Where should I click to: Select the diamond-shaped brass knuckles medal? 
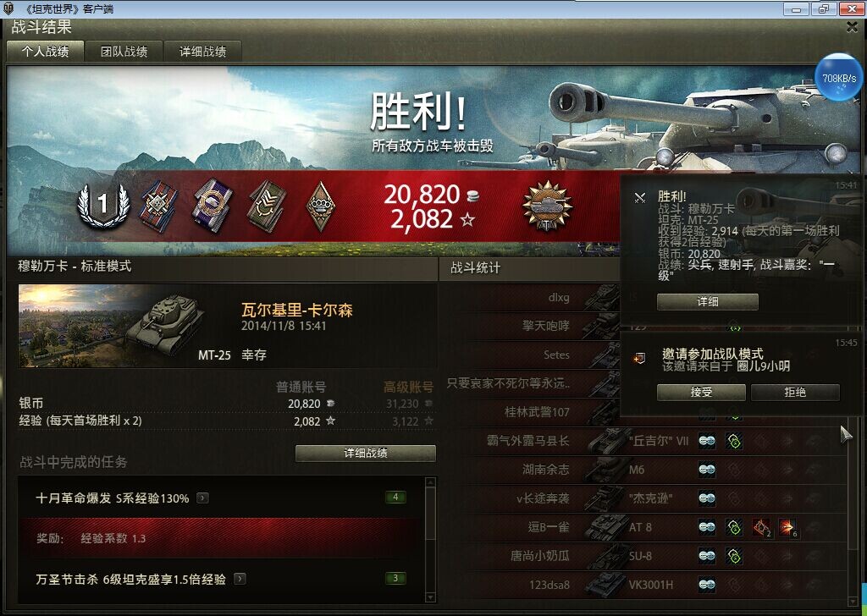(320, 206)
